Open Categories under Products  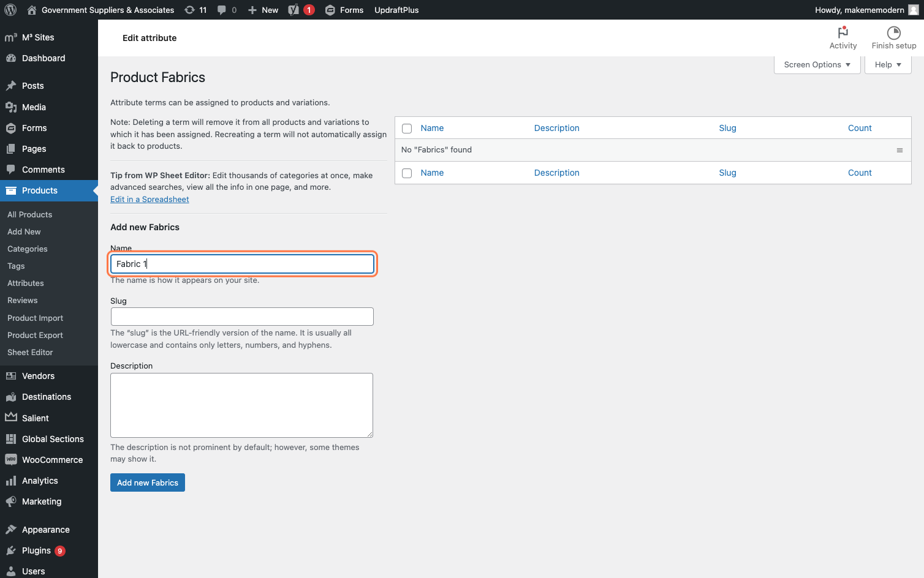(x=28, y=249)
